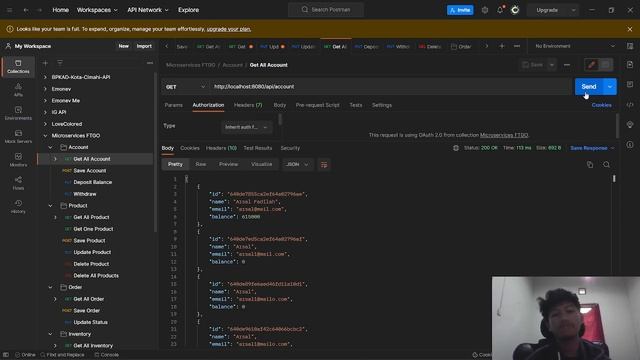Open the notifications bell icon
This screenshot has width=640, height=360.
(500, 10)
